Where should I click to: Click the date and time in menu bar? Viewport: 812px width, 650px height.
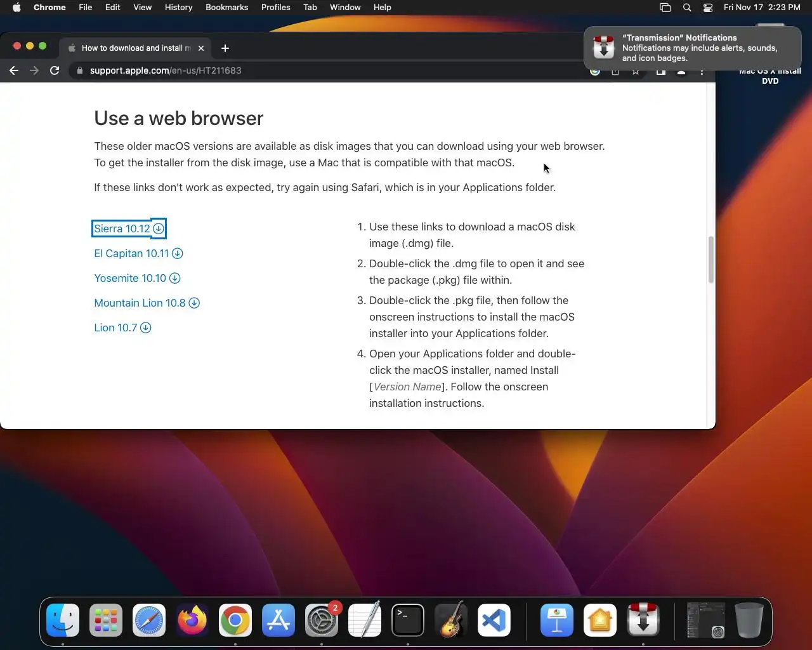[762, 7]
